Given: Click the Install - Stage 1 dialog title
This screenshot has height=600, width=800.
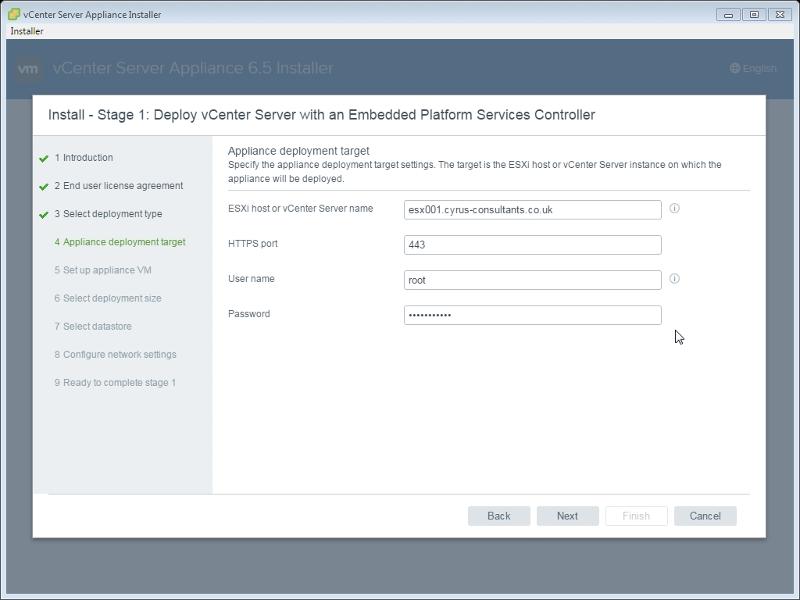Looking at the screenshot, I should point(321,115).
